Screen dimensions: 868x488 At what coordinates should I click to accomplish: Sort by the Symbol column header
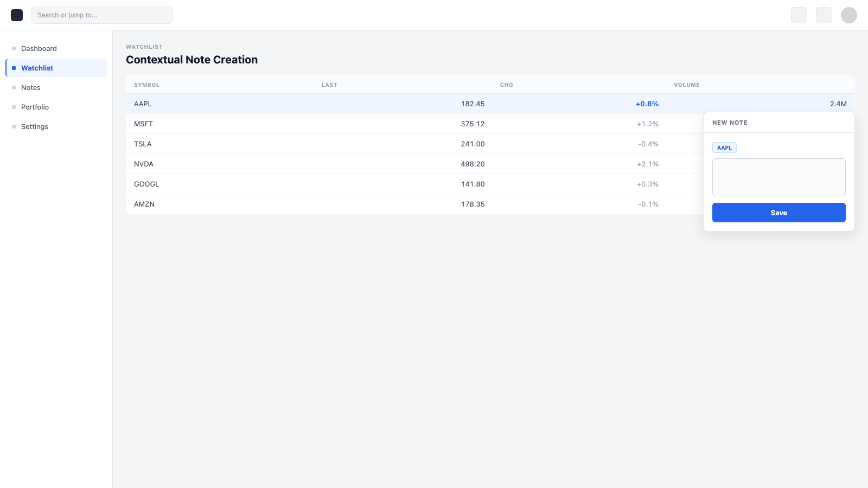147,85
